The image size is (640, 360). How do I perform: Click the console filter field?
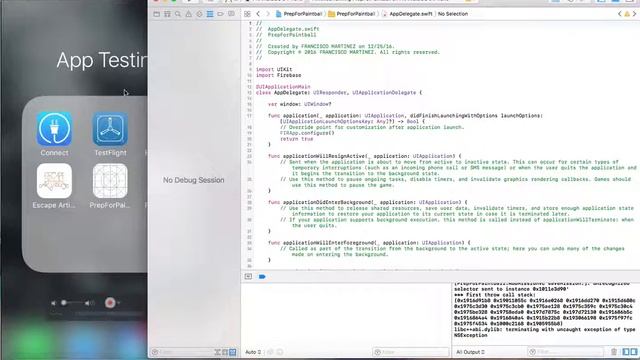point(565,352)
